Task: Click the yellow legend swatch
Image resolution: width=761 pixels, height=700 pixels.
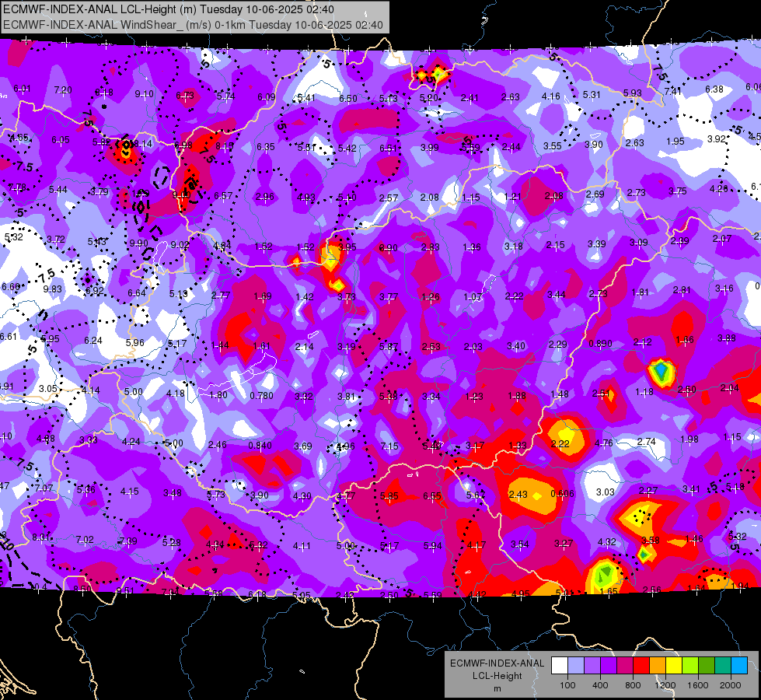Action: point(674,666)
